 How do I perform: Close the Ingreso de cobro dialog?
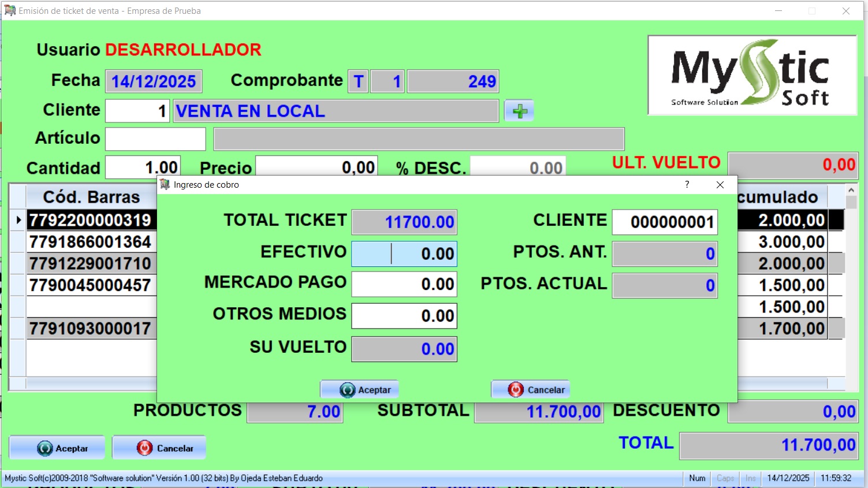tap(720, 185)
